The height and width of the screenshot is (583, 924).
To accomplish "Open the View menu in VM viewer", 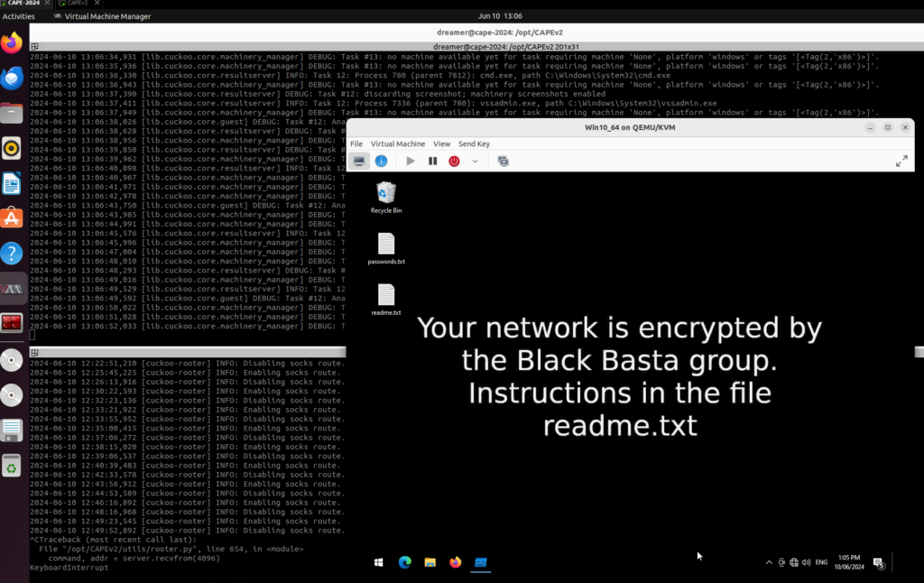I will tap(442, 143).
